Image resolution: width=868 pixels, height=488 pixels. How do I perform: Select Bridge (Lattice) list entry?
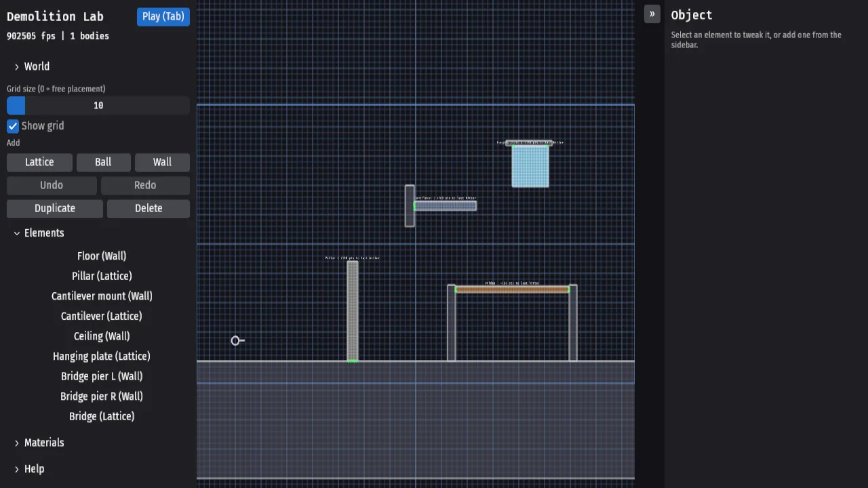click(102, 416)
